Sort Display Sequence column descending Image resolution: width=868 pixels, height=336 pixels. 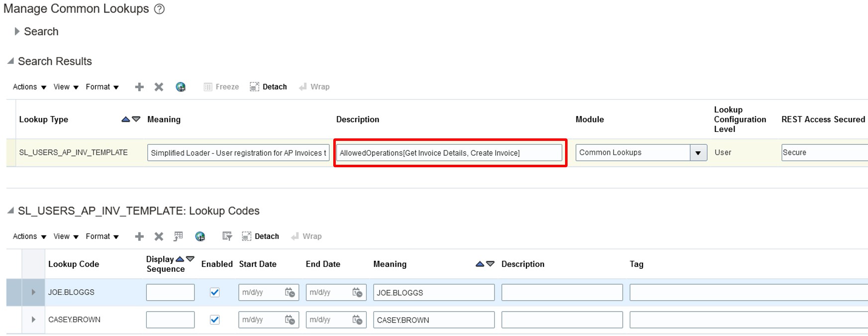[190, 259]
